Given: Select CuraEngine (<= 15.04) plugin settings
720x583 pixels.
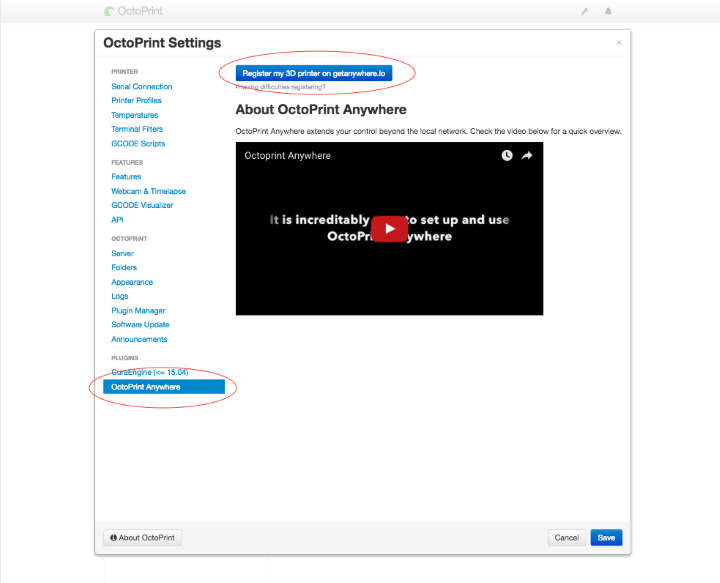Looking at the screenshot, I should 150,372.
